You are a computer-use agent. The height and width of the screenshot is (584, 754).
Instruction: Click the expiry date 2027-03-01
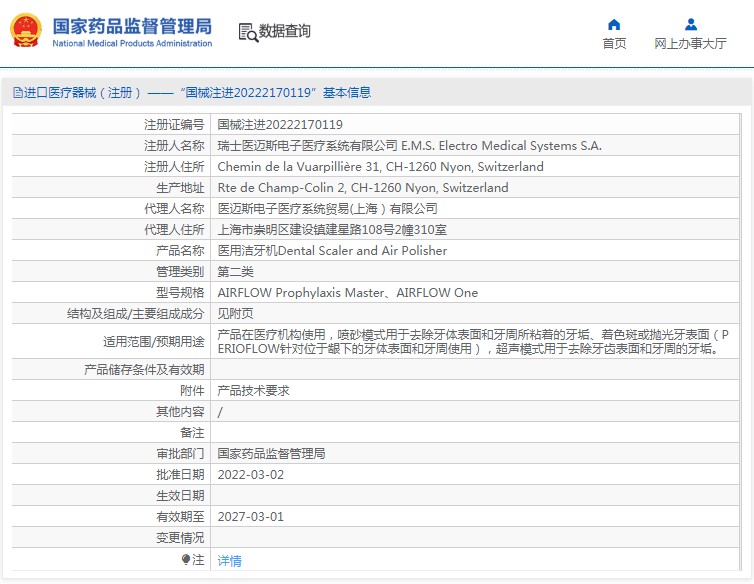point(251,517)
